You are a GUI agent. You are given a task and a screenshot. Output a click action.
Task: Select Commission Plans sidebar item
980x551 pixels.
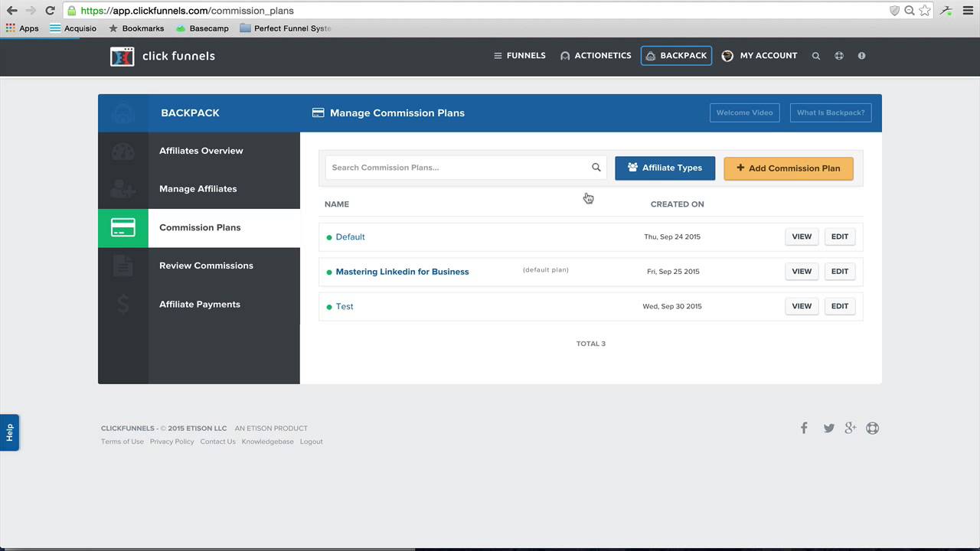[x=199, y=228]
